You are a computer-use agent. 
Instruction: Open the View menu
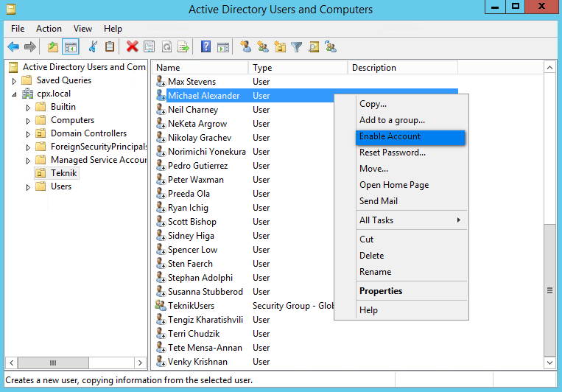[82, 29]
